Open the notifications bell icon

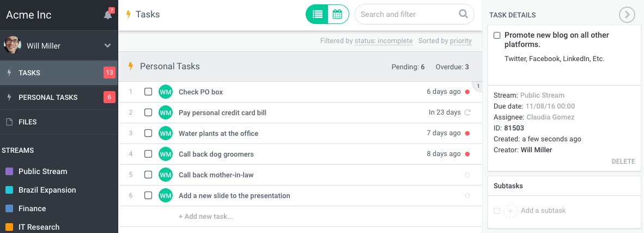point(108,15)
